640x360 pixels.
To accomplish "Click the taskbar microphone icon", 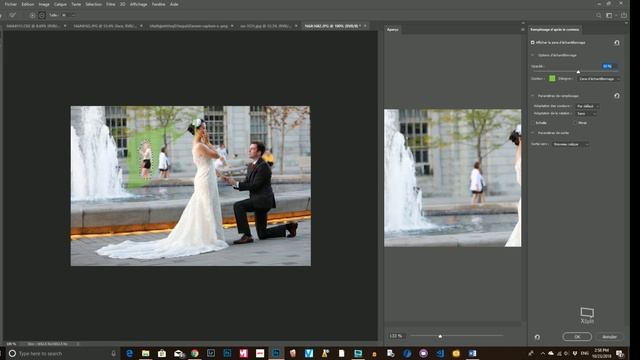I will (x=113, y=353).
